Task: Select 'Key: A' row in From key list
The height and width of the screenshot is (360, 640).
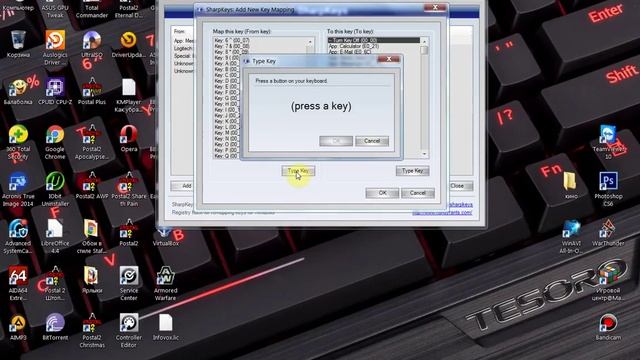Action: (x=227, y=63)
